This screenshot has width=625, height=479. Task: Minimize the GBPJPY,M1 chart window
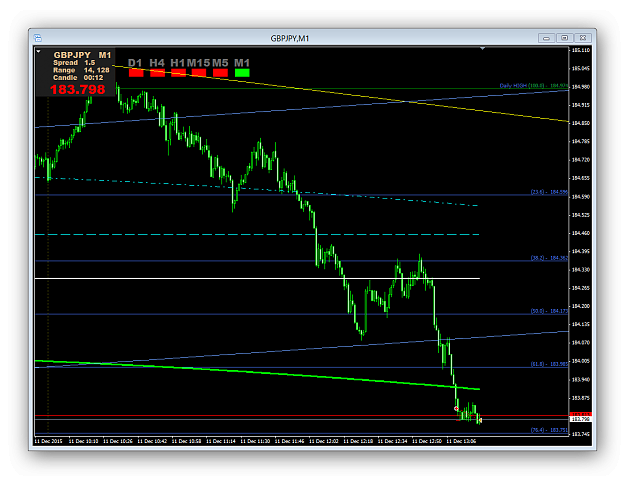tap(546, 38)
